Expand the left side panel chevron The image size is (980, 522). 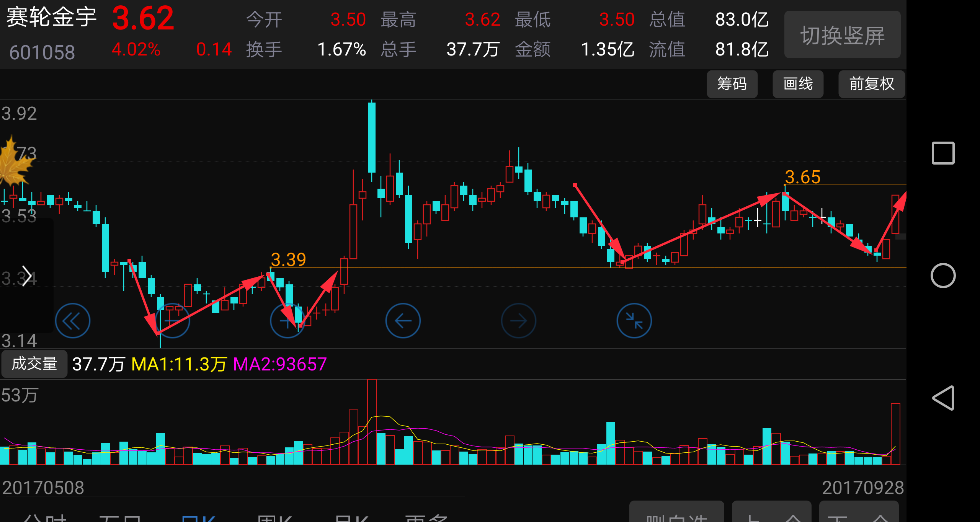tap(26, 276)
